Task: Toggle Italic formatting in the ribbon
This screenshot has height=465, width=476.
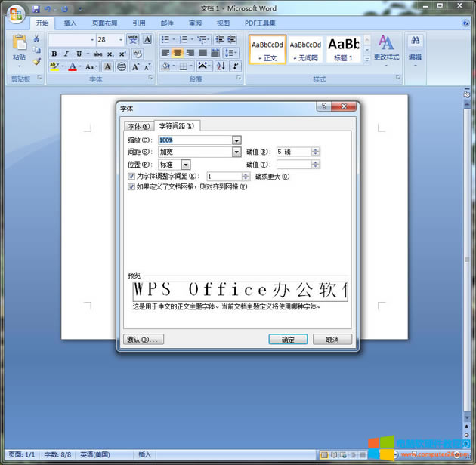Action: click(x=66, y=54)
